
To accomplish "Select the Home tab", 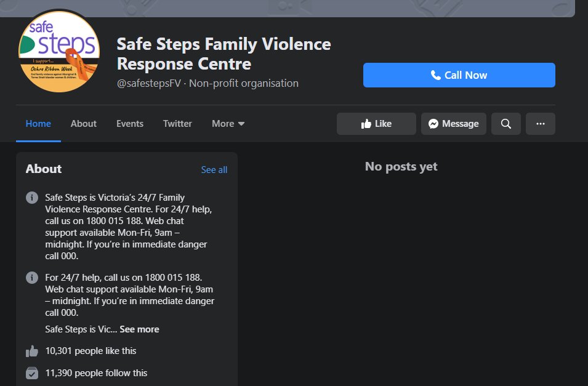I will coord(38,123).
